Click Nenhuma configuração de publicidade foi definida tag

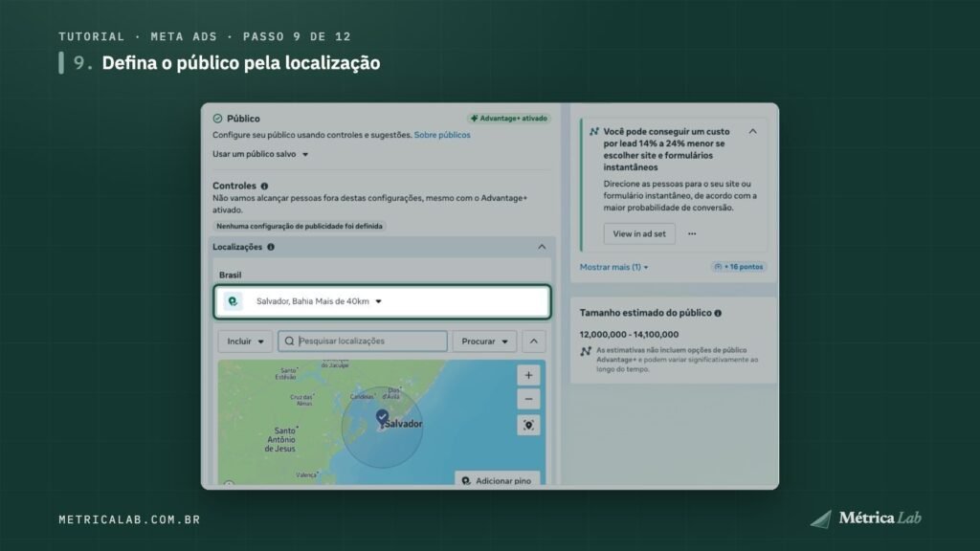tap(300, 226)
